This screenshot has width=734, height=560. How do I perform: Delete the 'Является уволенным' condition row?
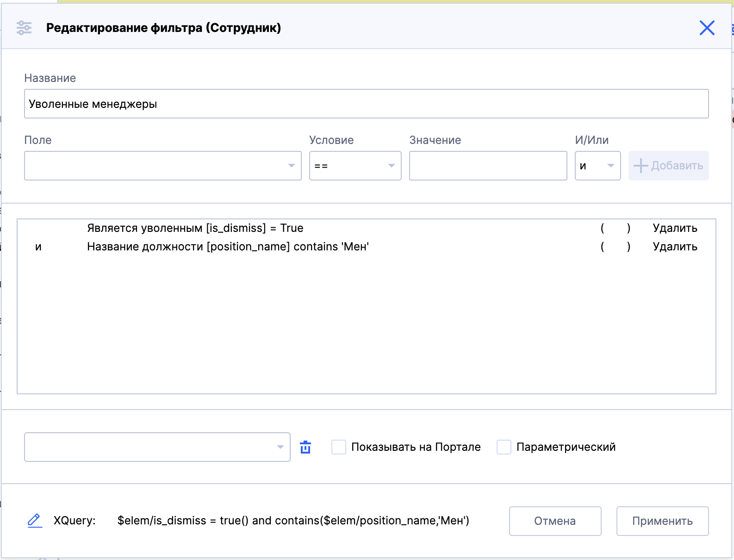pos(675,228)
